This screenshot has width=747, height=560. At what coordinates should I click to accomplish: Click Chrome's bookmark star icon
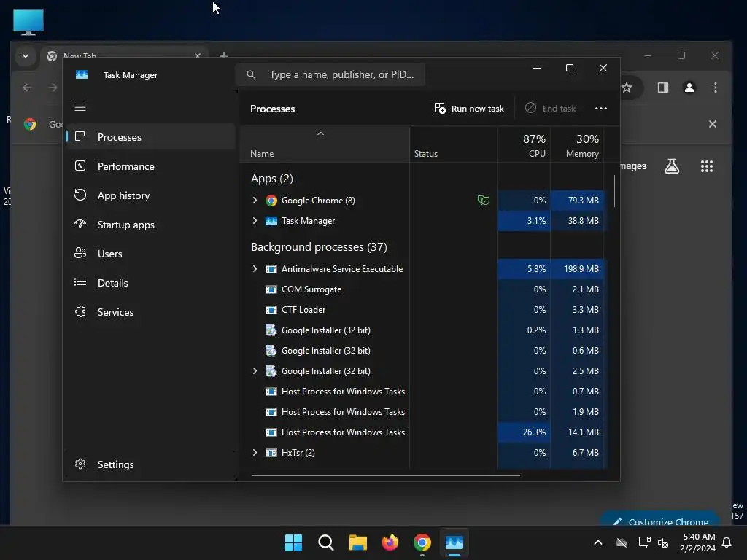pyautogui.click(x=627, y=87)
